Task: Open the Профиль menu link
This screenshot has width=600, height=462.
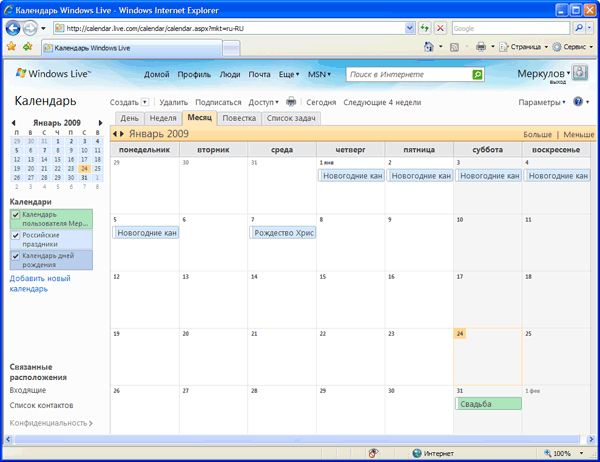Action: click(194, 74)
